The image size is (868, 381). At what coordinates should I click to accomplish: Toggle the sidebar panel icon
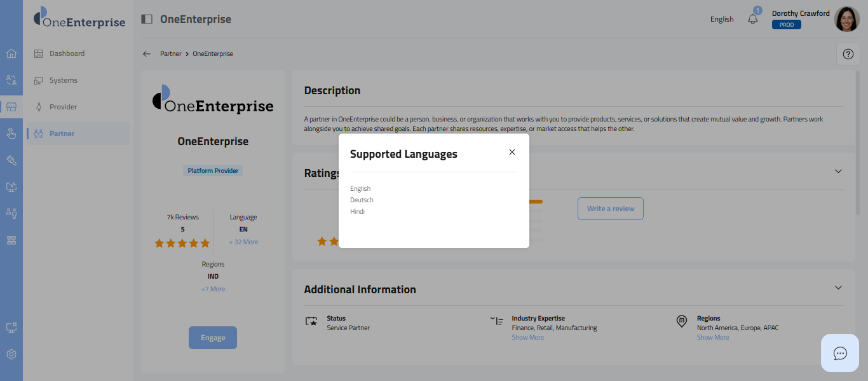coord(147,19)
